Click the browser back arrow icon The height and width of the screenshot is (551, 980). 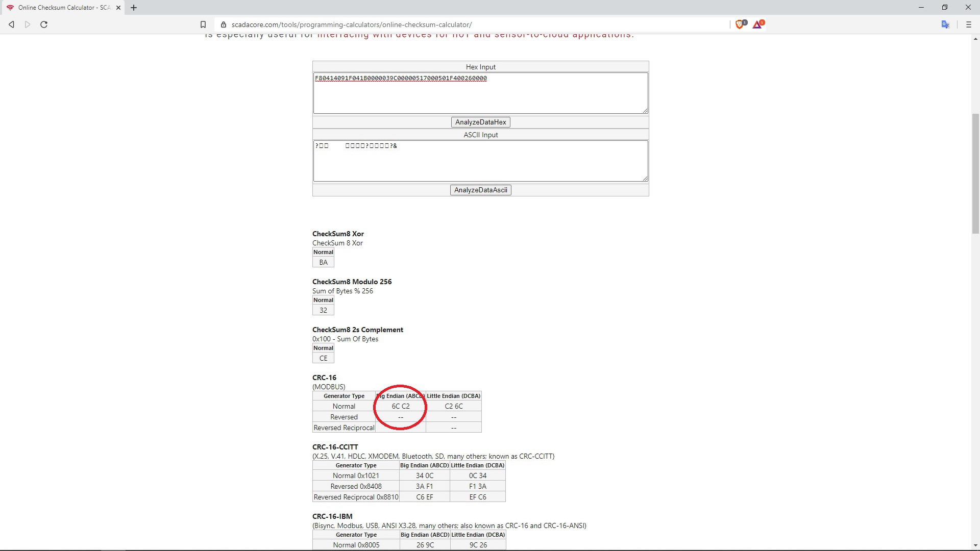tap(11, 24)
